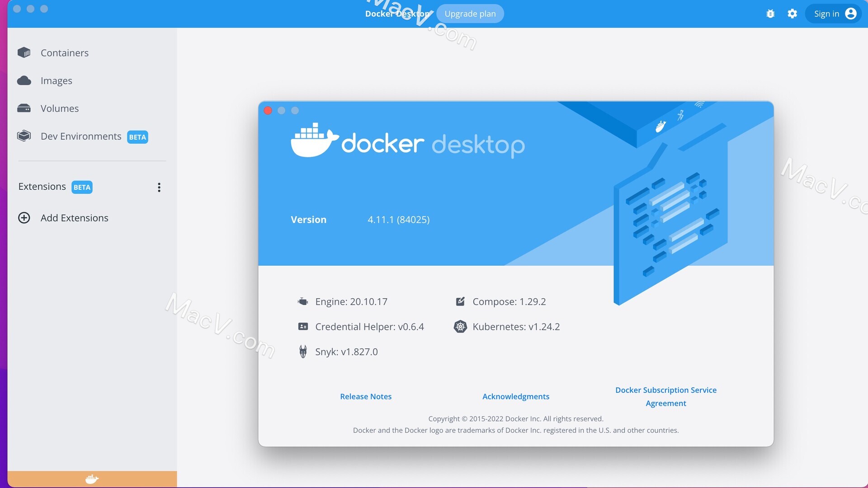Image resolution: width=868 pixels, height=488 pixels.
Task: Click the Sign in button
Action: tap(834, 14)
